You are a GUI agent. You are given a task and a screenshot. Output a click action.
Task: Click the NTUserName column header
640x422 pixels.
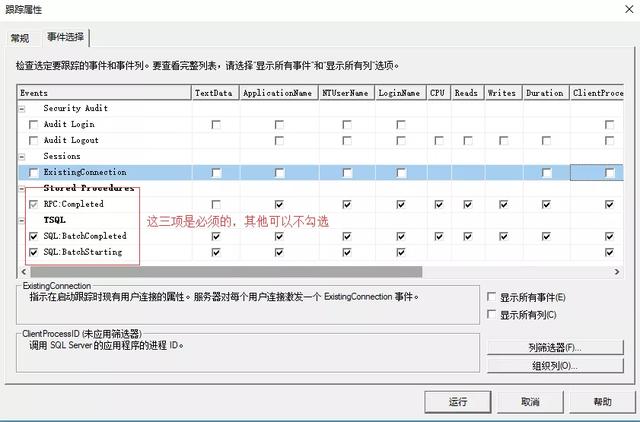click(x=347, y=93)
